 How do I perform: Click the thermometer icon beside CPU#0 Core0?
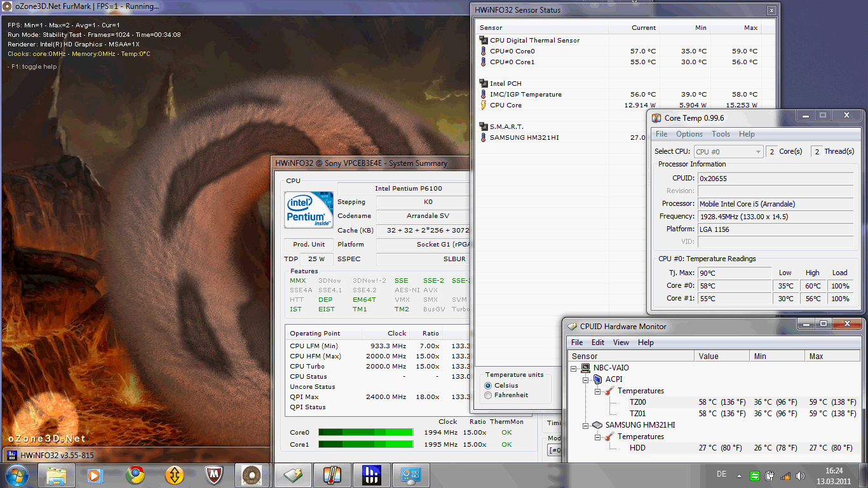[x=484, y=51]
